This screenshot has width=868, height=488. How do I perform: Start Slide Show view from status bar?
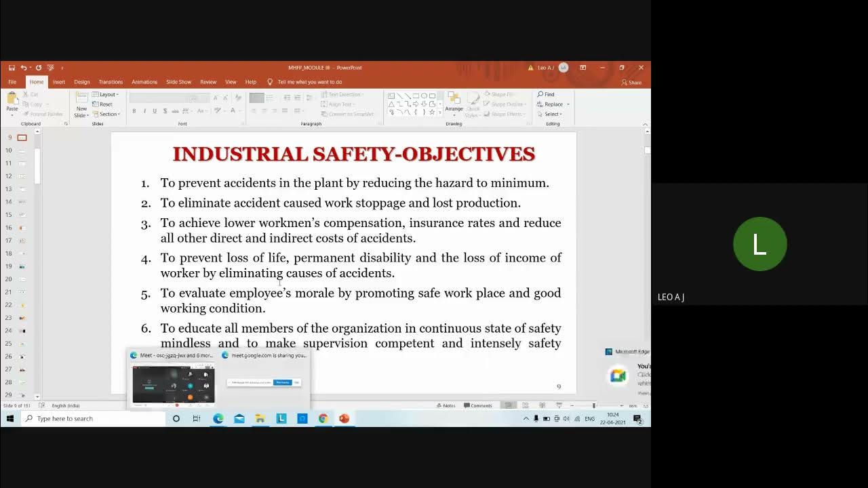click(x=559, y=405)
